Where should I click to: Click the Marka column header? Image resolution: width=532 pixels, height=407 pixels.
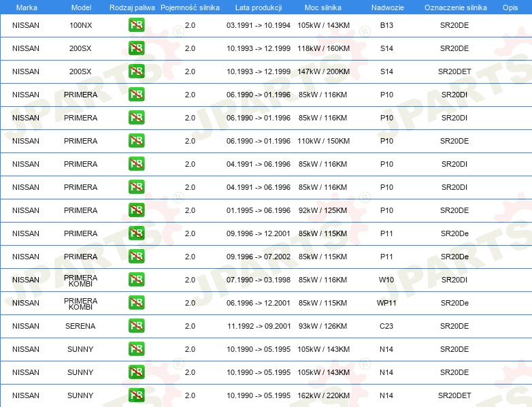[27, 7]
